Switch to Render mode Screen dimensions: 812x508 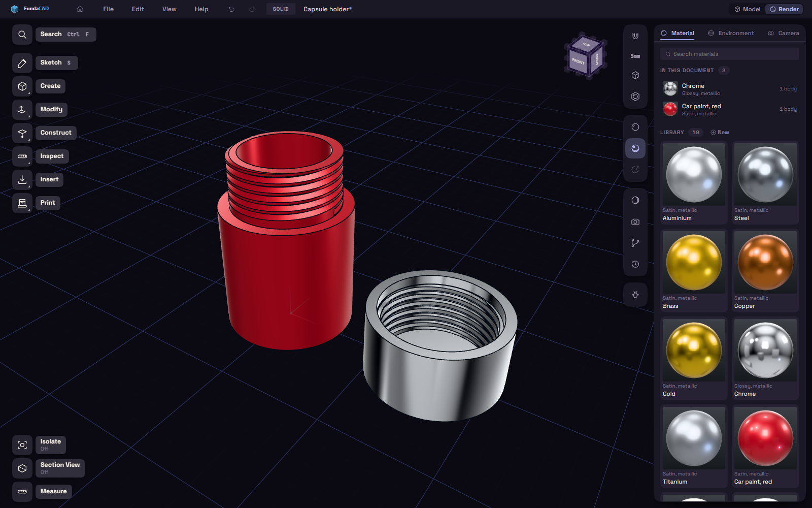784,9
